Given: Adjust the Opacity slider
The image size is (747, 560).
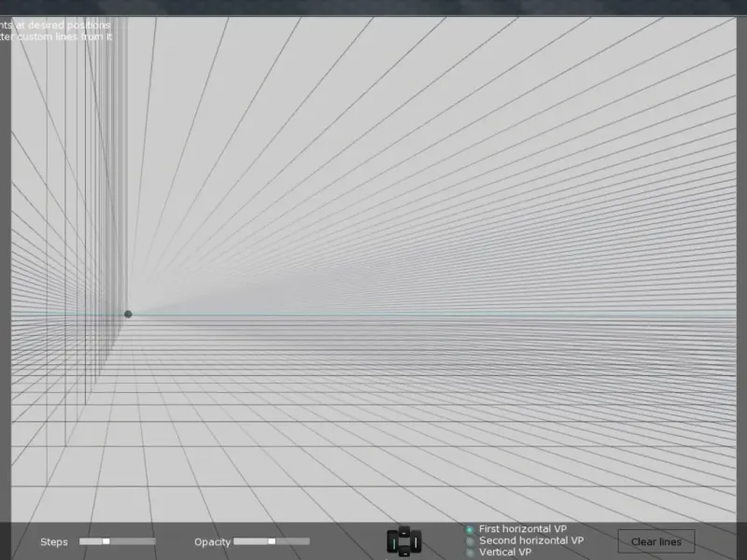Looking at the screenshot, I should [272, 541].
